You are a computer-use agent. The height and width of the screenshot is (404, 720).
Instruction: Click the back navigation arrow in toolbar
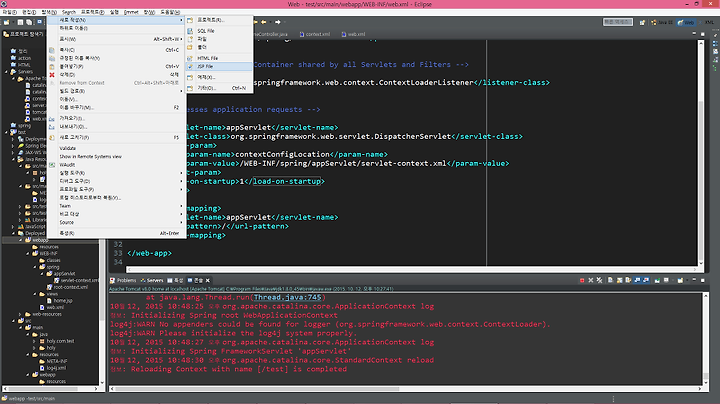pos(264,22)
